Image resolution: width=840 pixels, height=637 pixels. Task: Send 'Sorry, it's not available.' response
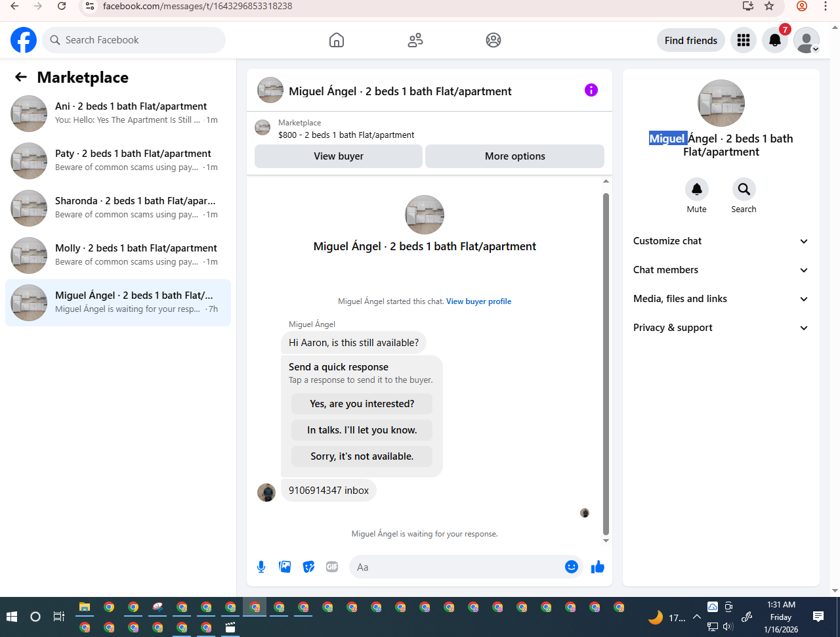click(x=362, y=456)
